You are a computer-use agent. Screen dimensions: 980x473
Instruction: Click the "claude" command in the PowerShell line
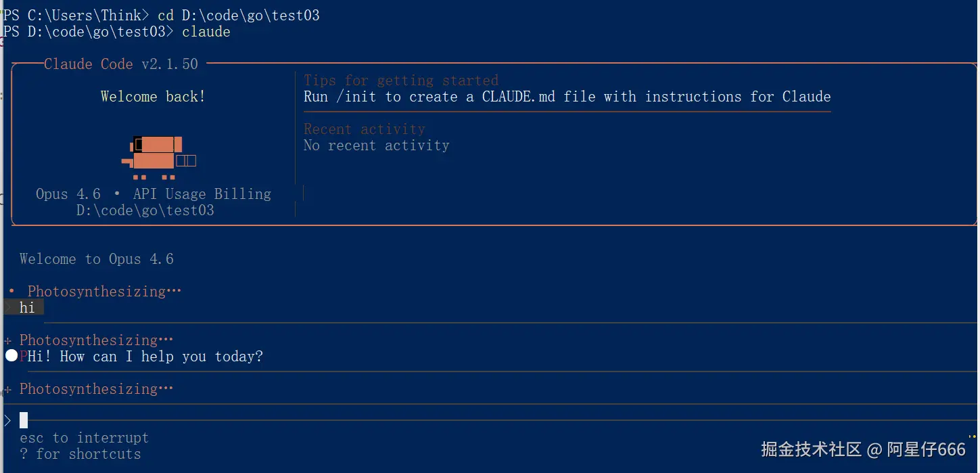(x=206, y=32)
